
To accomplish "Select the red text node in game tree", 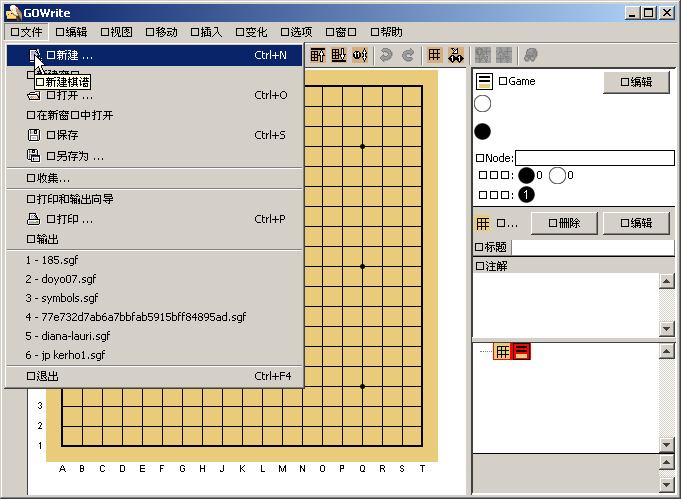I will point(522,351).
